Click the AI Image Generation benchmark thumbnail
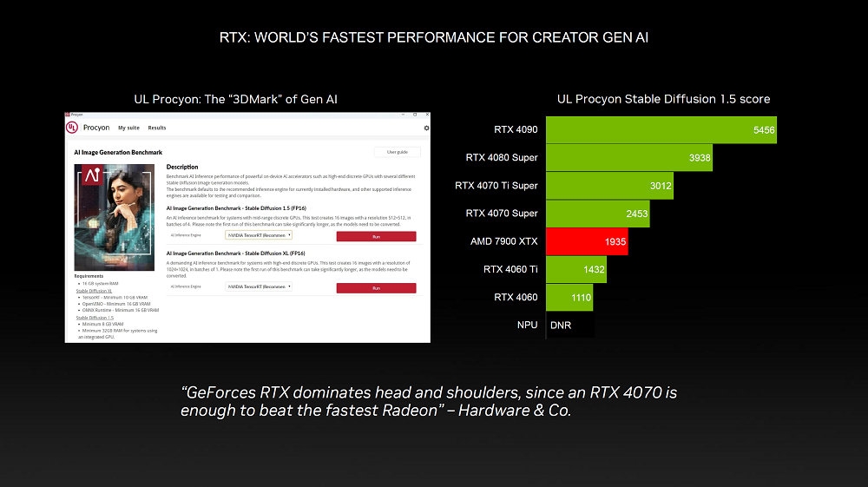Viewport: 868px width, 487px height. click(114, 217)
